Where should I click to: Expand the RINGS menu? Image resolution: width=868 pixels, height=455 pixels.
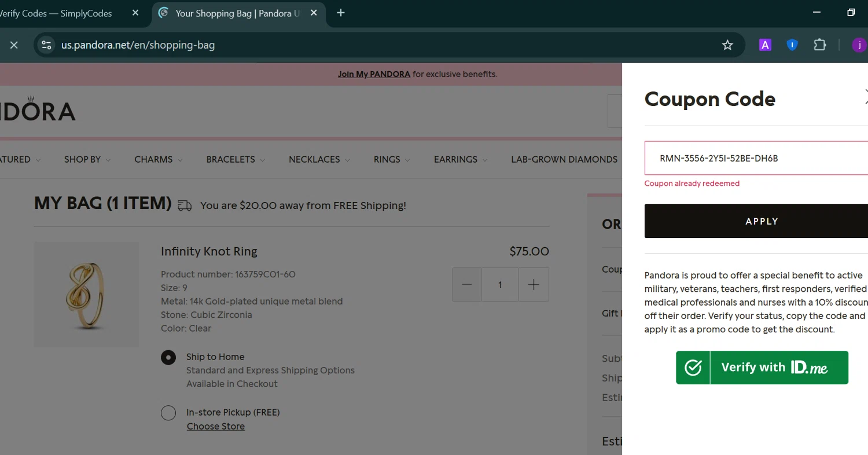coord(392,160)
